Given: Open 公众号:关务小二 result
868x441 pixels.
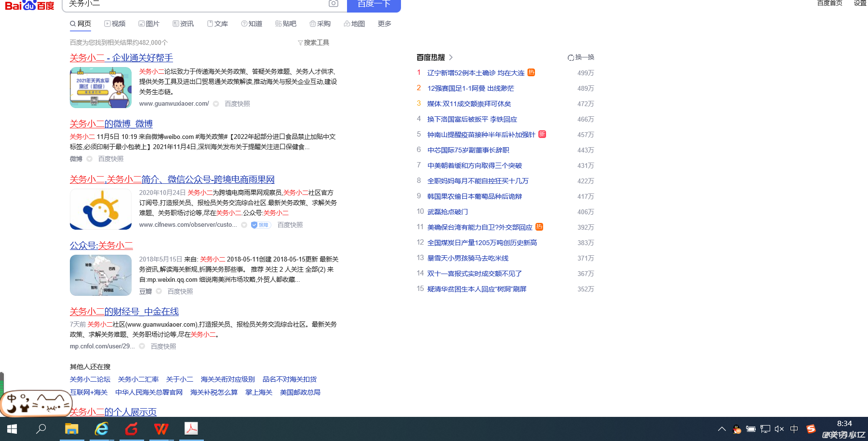Looking at the screenshot, I should 101,246.
